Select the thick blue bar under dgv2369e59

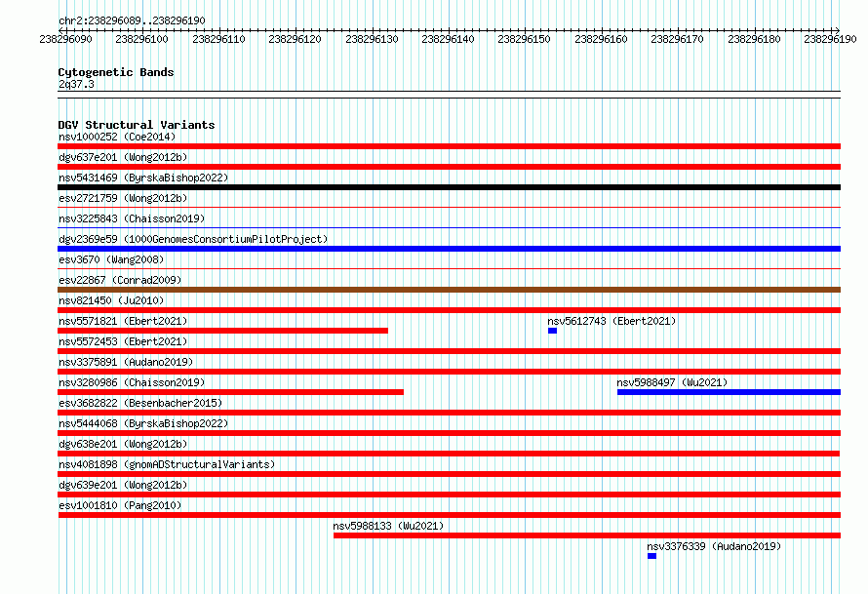tap(449, 249)
